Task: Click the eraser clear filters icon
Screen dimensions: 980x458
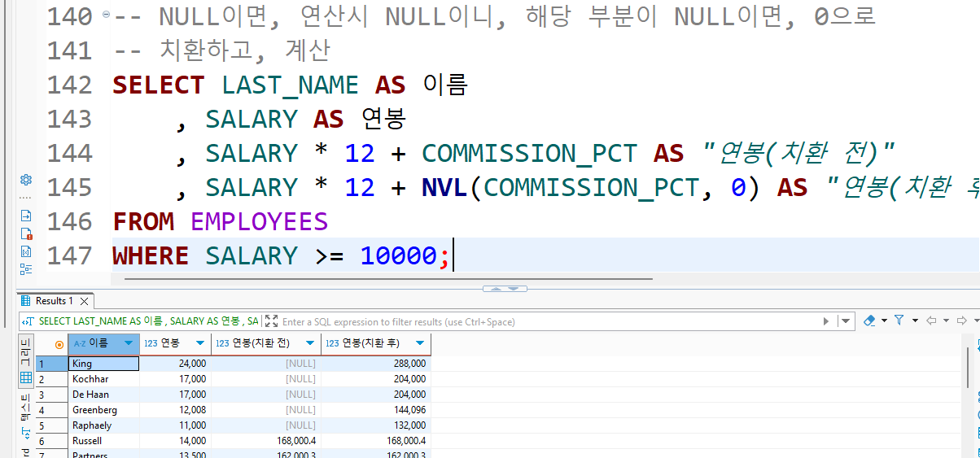Action: 868,321
